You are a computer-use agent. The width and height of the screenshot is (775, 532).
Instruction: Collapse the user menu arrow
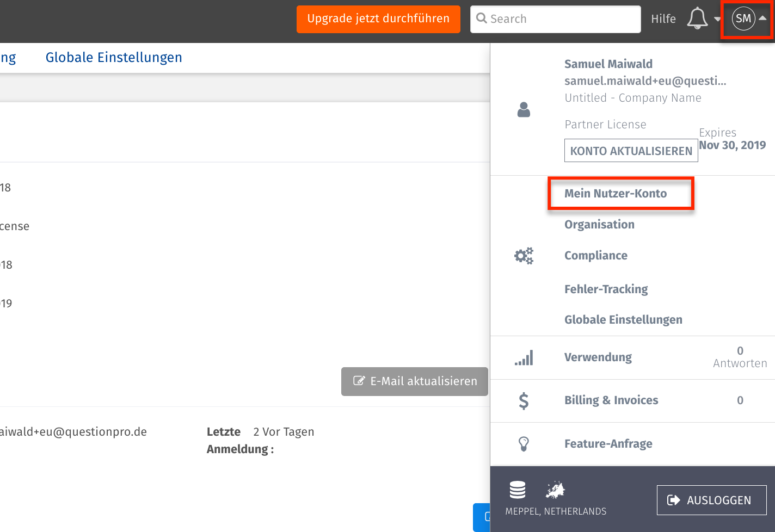pos(763,18)
